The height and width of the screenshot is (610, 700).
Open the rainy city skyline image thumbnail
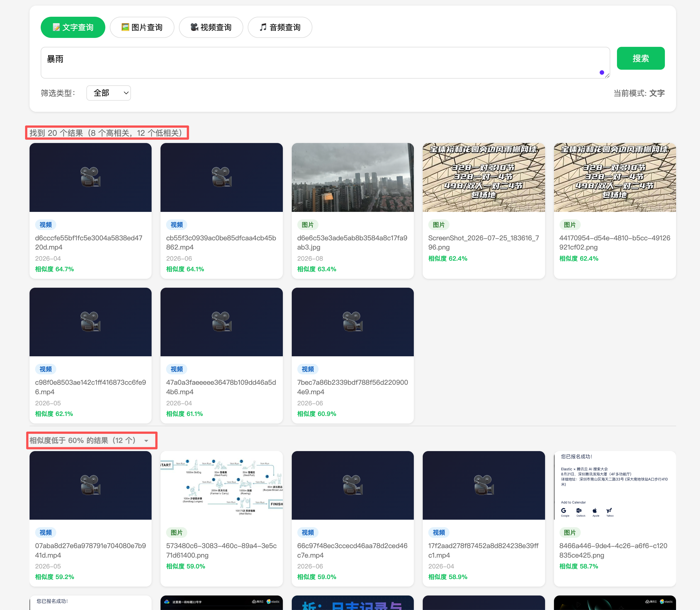(353, 177)
